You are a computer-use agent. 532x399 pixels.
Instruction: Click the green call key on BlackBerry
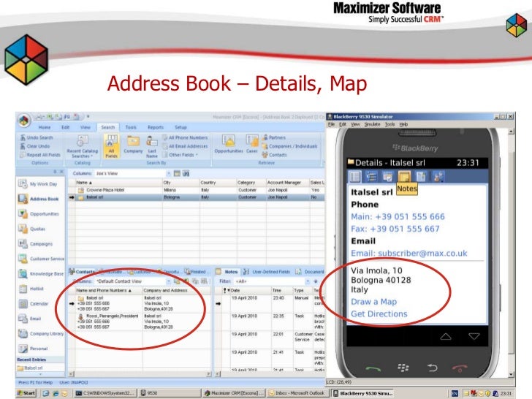coord(373,368)
